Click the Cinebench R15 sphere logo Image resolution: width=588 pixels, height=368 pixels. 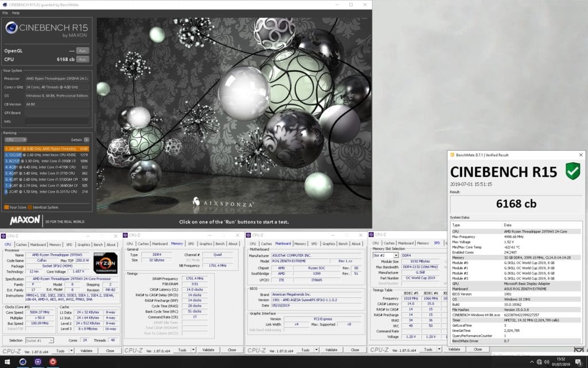tap(11, 28)
